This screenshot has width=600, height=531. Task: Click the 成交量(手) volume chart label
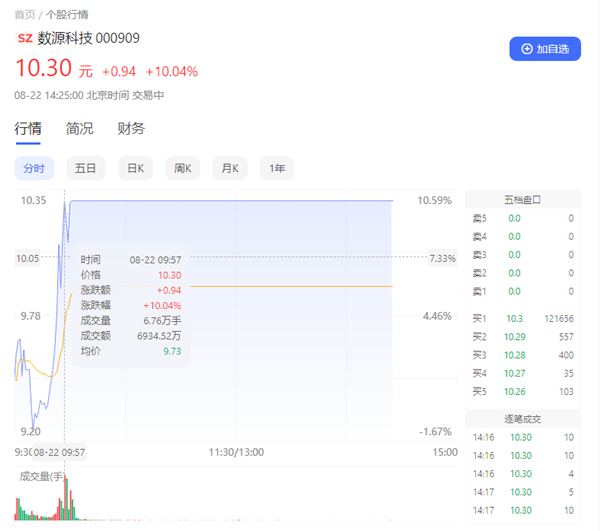pos(42,476)
